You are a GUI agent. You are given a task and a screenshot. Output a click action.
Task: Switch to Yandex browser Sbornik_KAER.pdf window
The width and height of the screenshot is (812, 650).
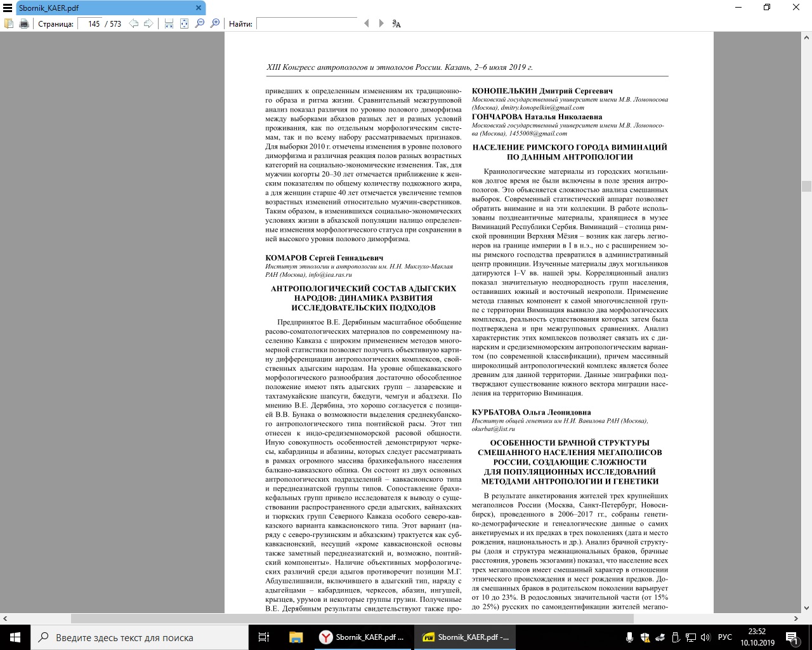click(x=362, y=637)
